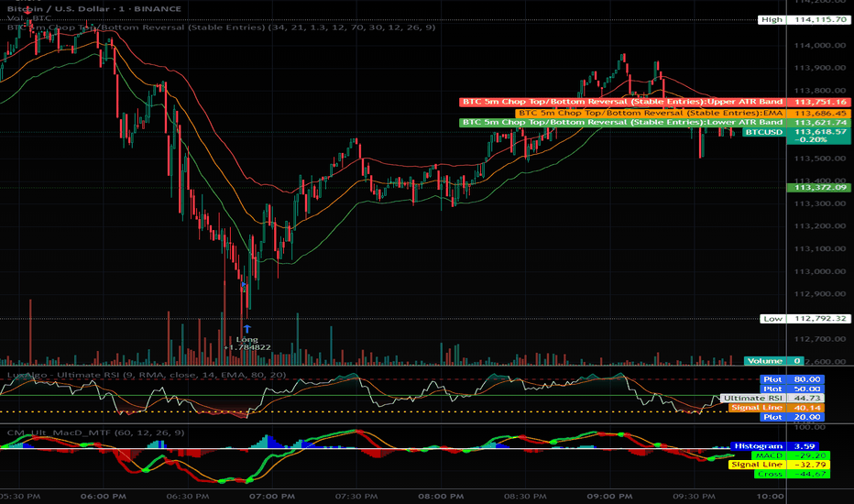Click the 113,300.00 price axis label

point(820,203)
